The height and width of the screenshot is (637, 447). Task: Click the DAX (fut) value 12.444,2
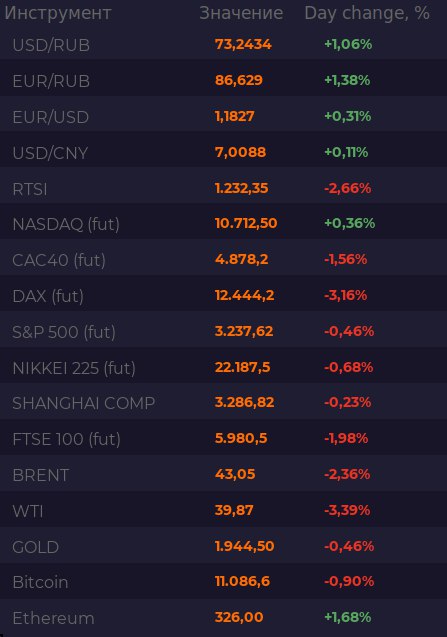click(x=244, y=295)
